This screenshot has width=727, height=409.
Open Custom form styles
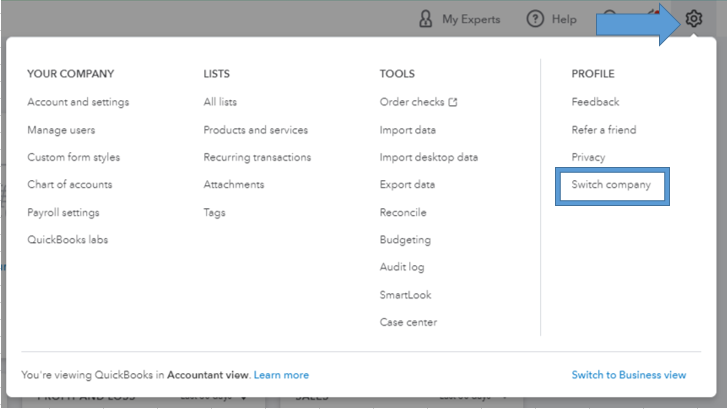tap(73, 157)
